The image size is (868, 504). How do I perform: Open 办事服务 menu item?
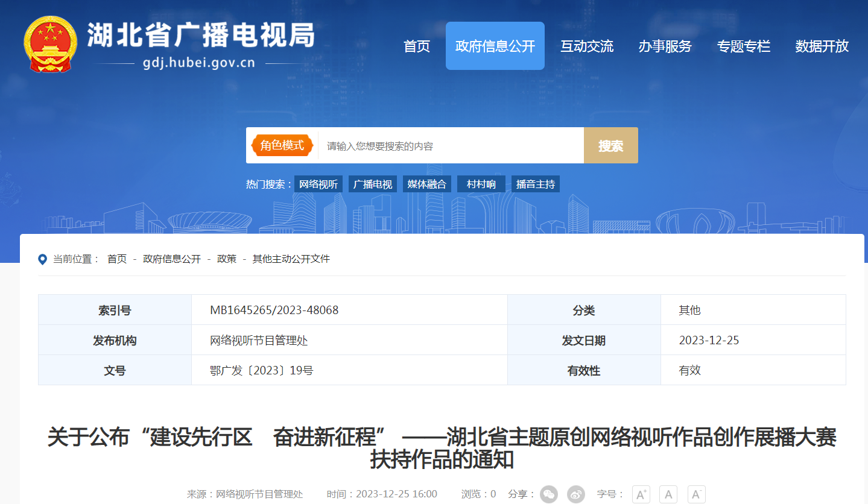click(x=665, y=46)
